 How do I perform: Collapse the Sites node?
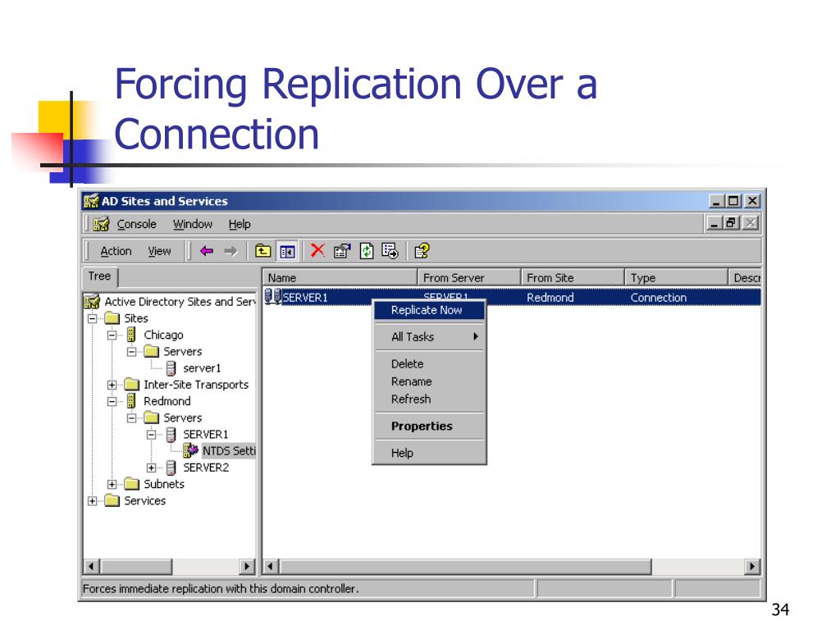pos(92,318)
